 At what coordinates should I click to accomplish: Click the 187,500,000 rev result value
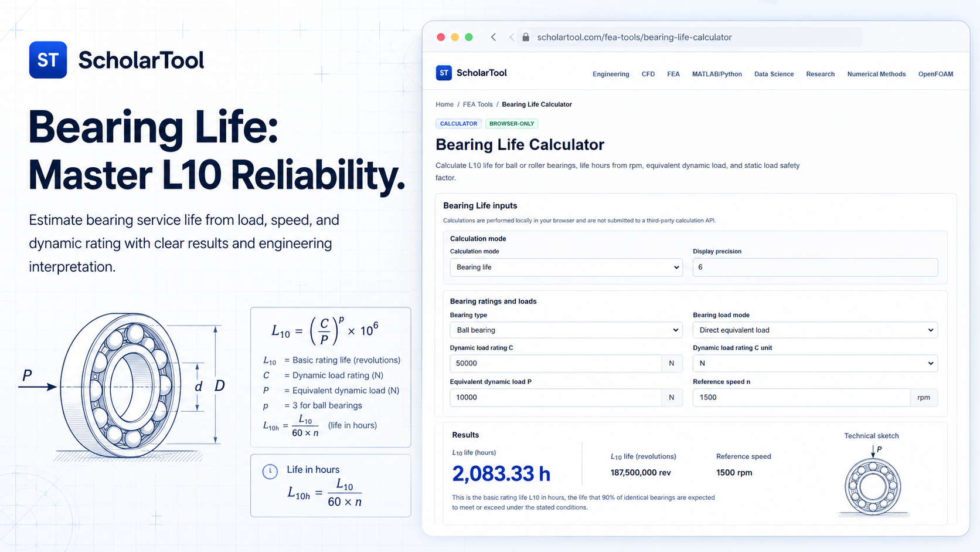point(641,472)
